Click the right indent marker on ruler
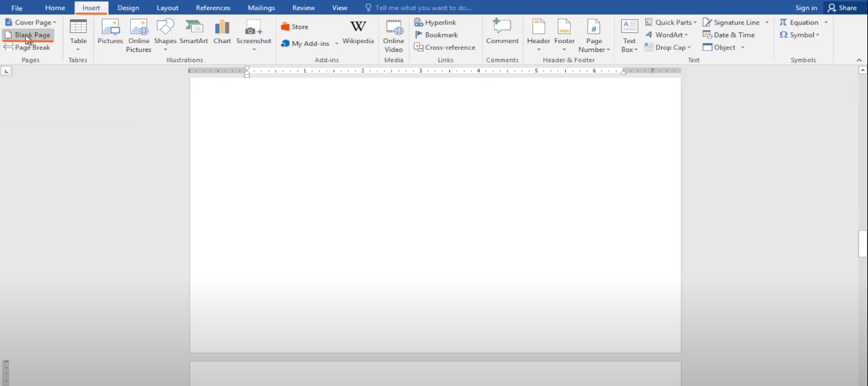Image resolution: width=868 pixels, height=386 pixels. [623, 70]
